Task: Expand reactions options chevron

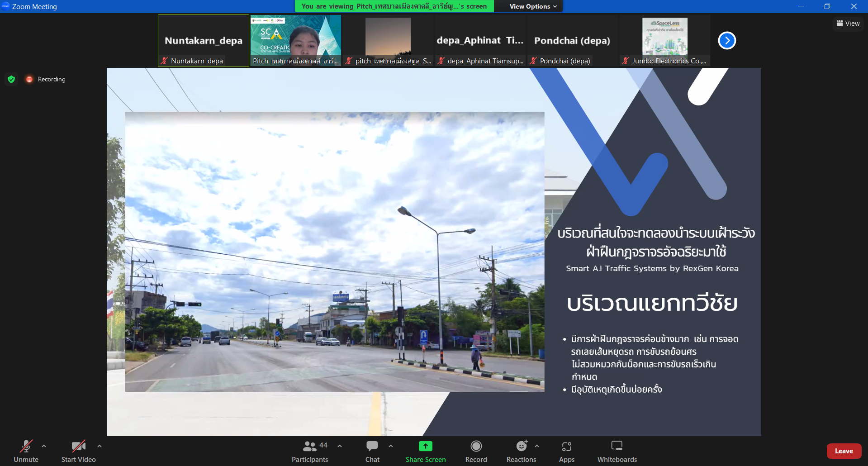Action: pos(537,446)
